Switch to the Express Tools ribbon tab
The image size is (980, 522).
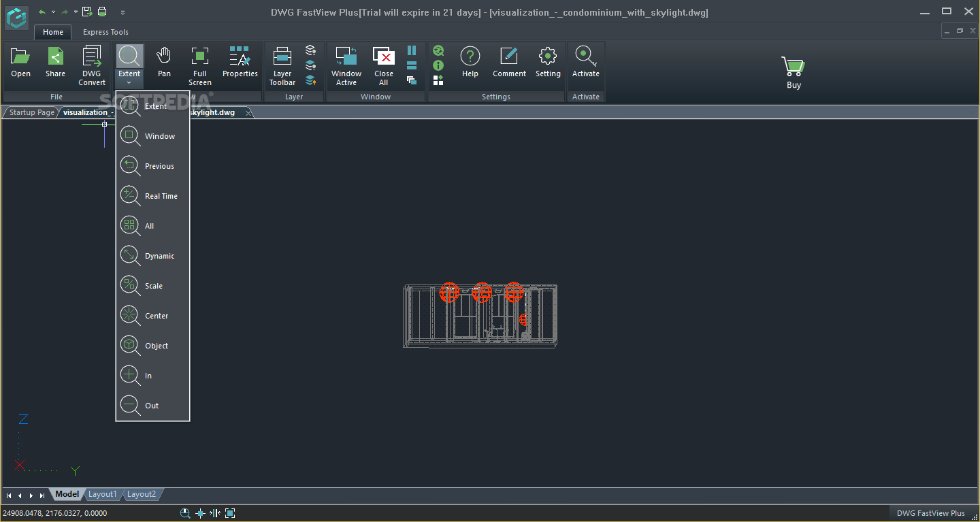(x=105, y=32)
